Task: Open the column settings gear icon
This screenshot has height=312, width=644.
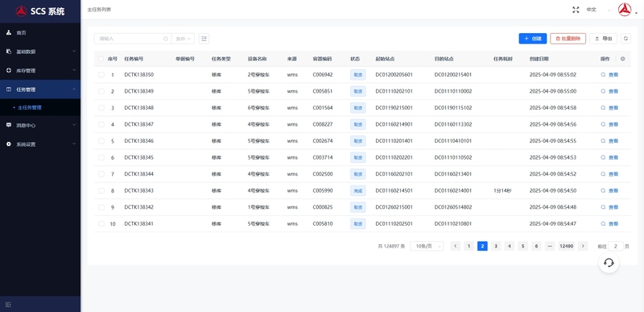Action: (x=622, y=59)
